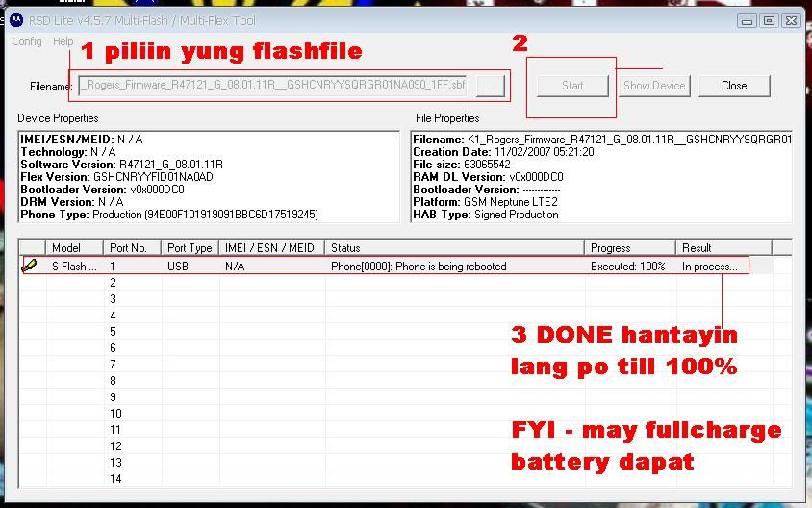The height and width of the screenshot is (508, 812).
Task: Click Platform GSM Neptune LTE2 line
Action: point(485,202)
